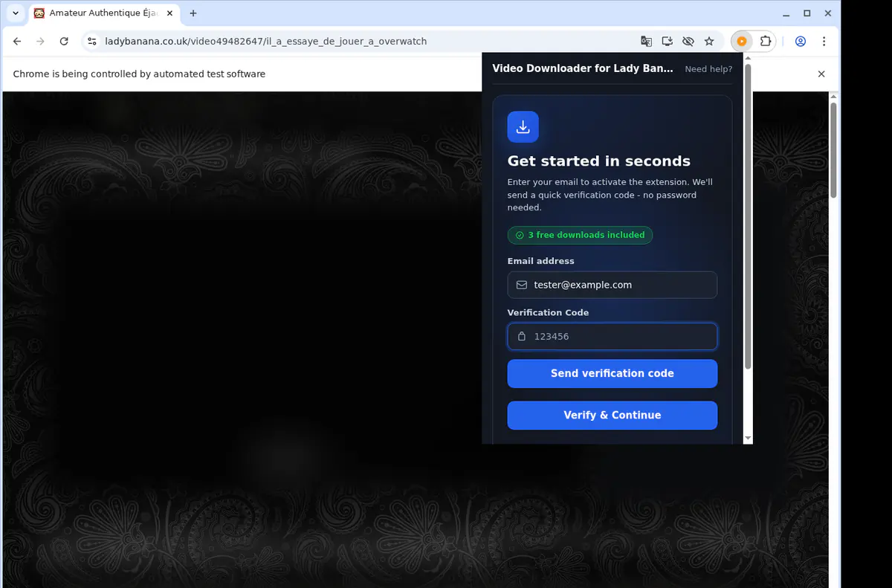
Task: Click the envelope icon in email field
Action: coord(521,285)
